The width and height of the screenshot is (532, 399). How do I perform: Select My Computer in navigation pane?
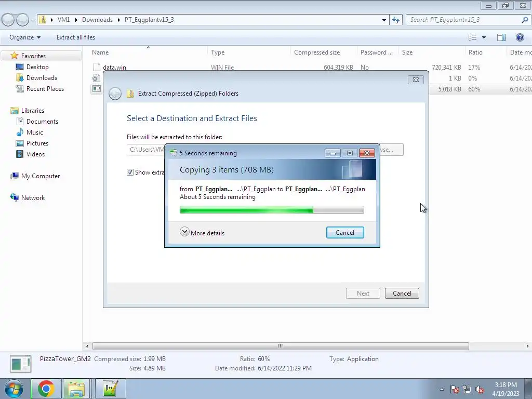click(41, 176)
